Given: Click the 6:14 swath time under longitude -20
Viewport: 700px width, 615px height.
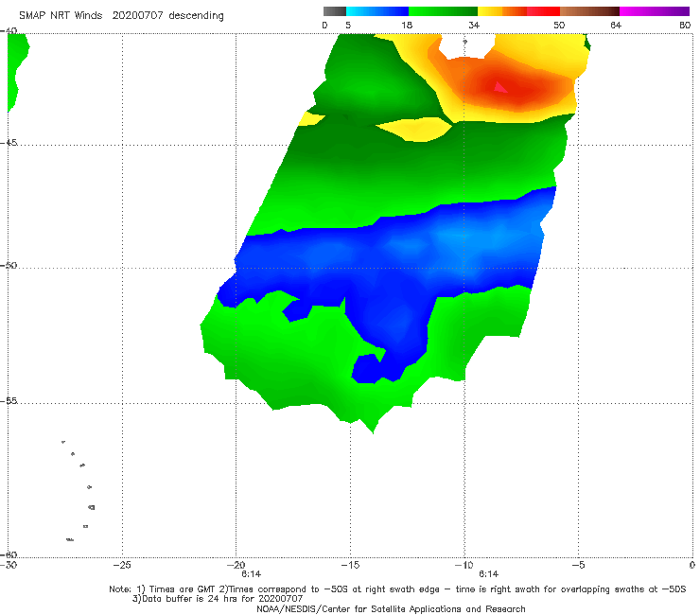Looking at the screenshot, I should pos(252,574).
